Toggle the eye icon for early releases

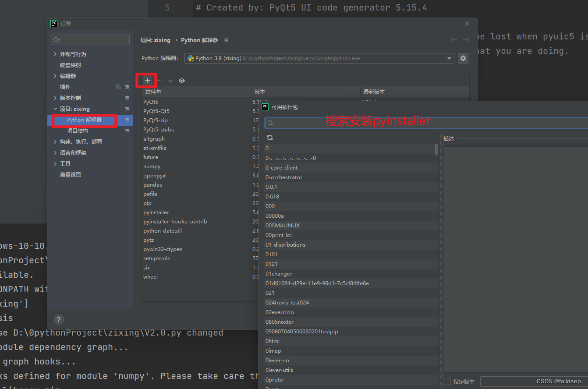(181, 81)
